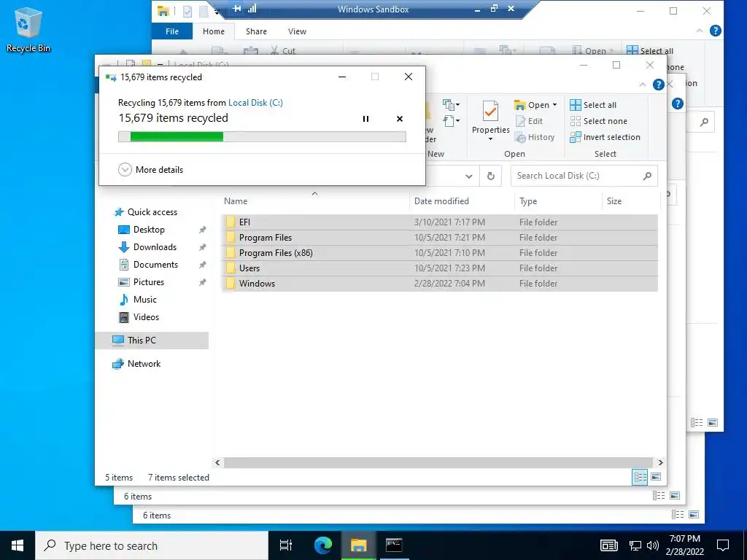Open the Properties button in the ribbon
This screenshot has height=560, width=747.
click(x=490, y=120)
